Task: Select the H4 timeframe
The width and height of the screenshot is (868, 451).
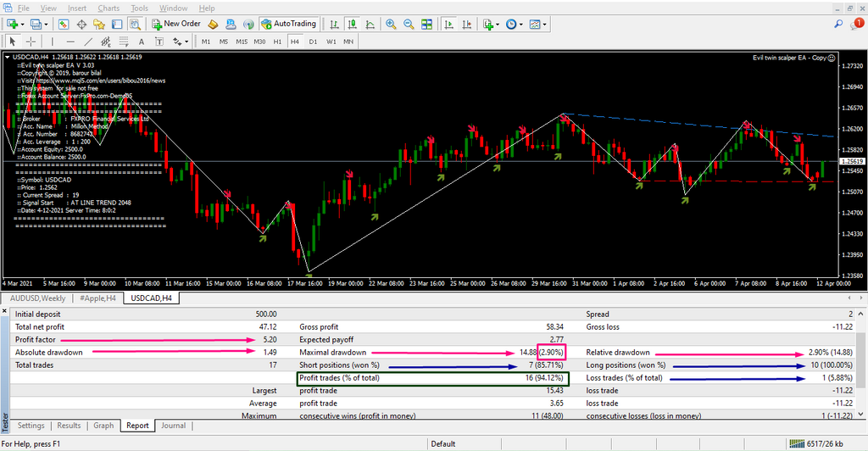Action: click(295, 42)
